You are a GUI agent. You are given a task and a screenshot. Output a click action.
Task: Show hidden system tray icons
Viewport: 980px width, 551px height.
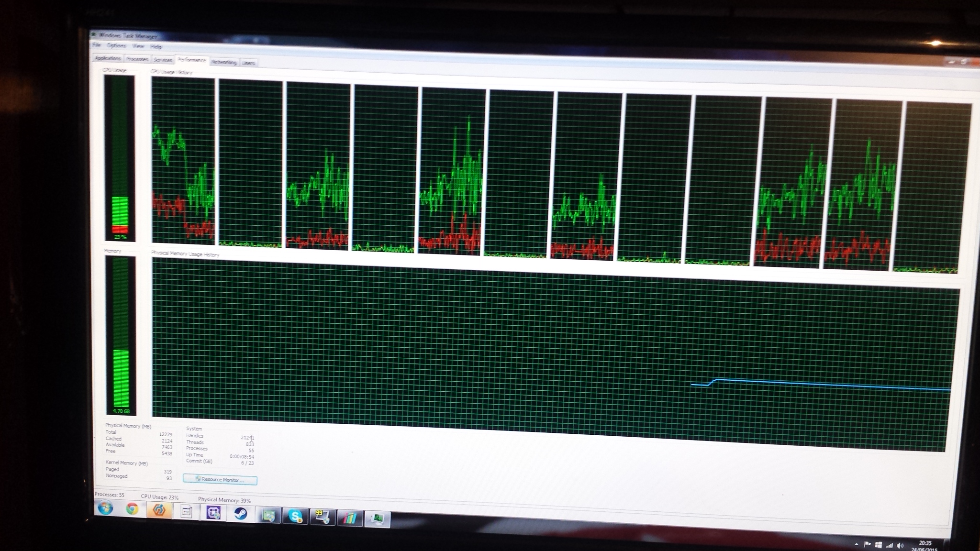point(856,544)
